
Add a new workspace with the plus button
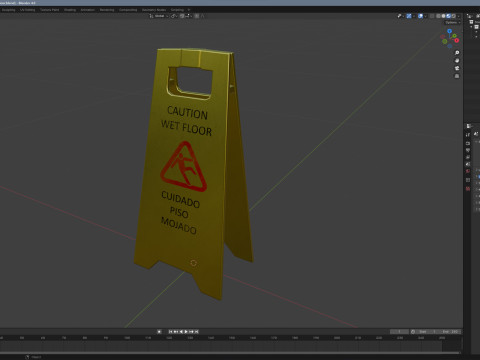189,10
